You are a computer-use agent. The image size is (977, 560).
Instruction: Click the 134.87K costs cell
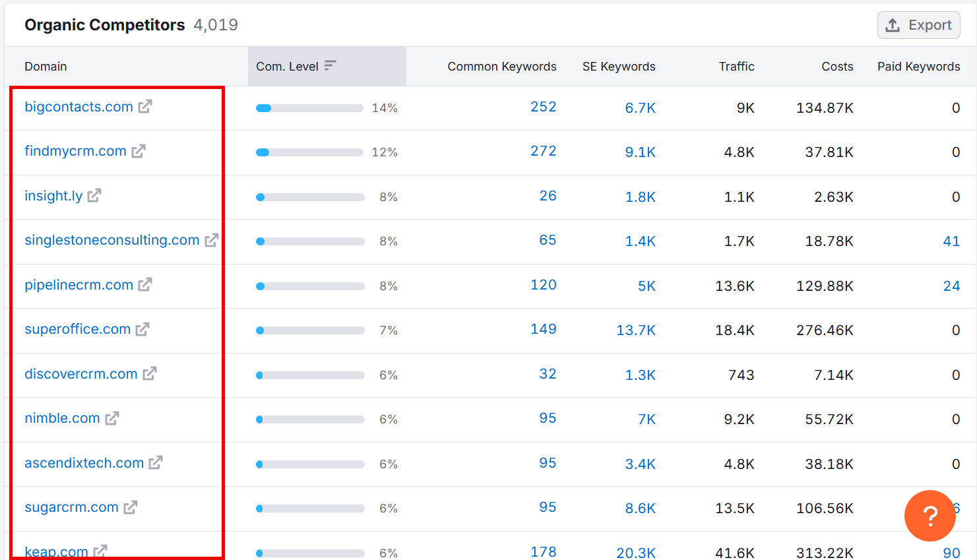coord(825,108)
